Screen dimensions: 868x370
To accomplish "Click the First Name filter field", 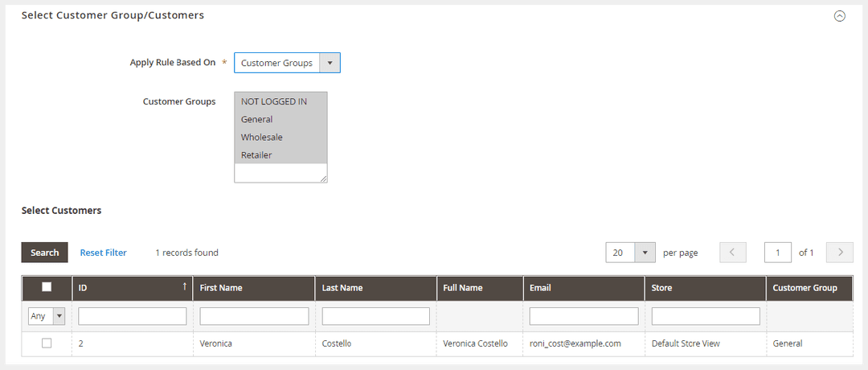I will 254,316.
